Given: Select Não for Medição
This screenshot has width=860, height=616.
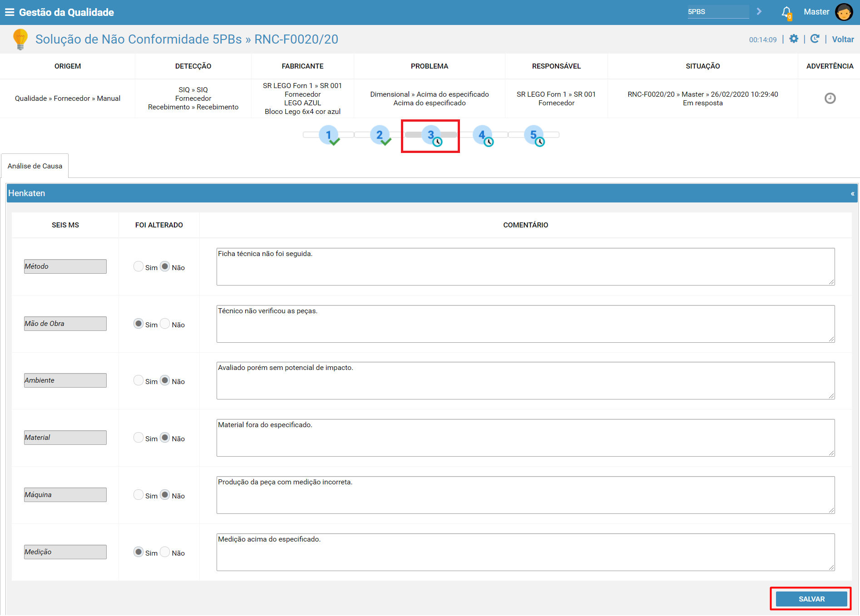Looking at the screenshot, I should (x=165, y=552).
